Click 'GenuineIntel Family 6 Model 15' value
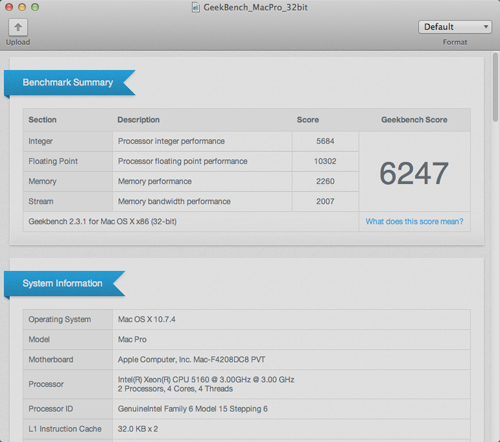Screen dimensions: 500x442 (193, 409)
